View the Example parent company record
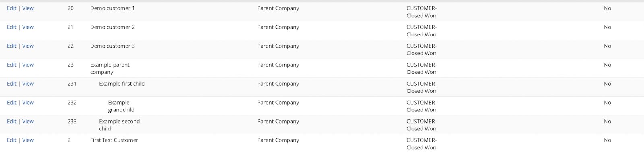 click(x=28, y=65)
